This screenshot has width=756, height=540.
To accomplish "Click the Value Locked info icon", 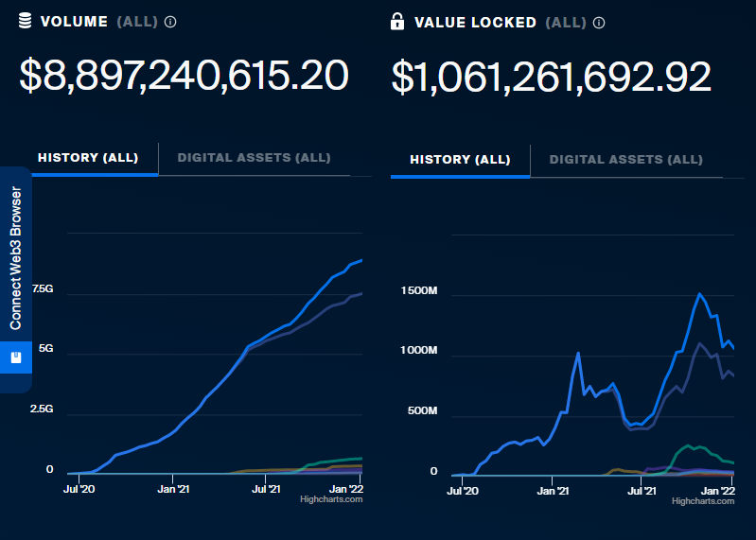I will [x=599, y=23].
